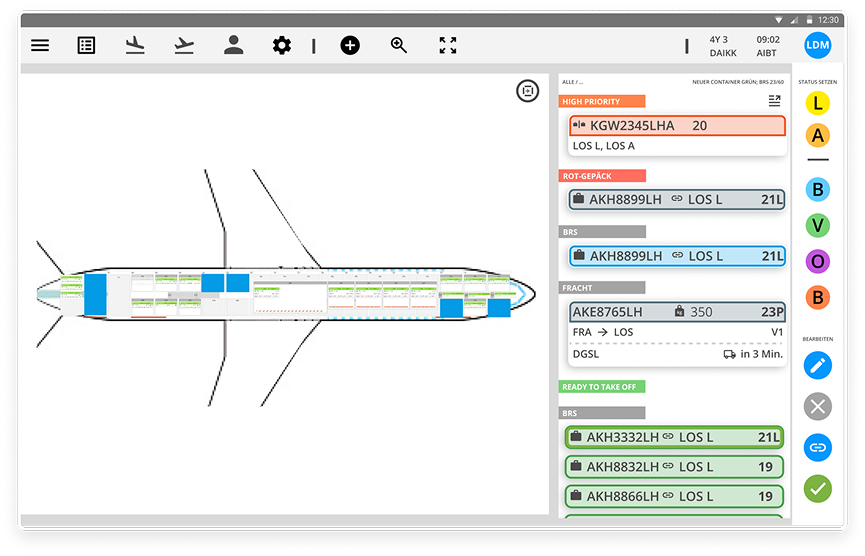This screenshot has width=865, height=556.
Task: Open the list view icon
Action: (87, 45)
